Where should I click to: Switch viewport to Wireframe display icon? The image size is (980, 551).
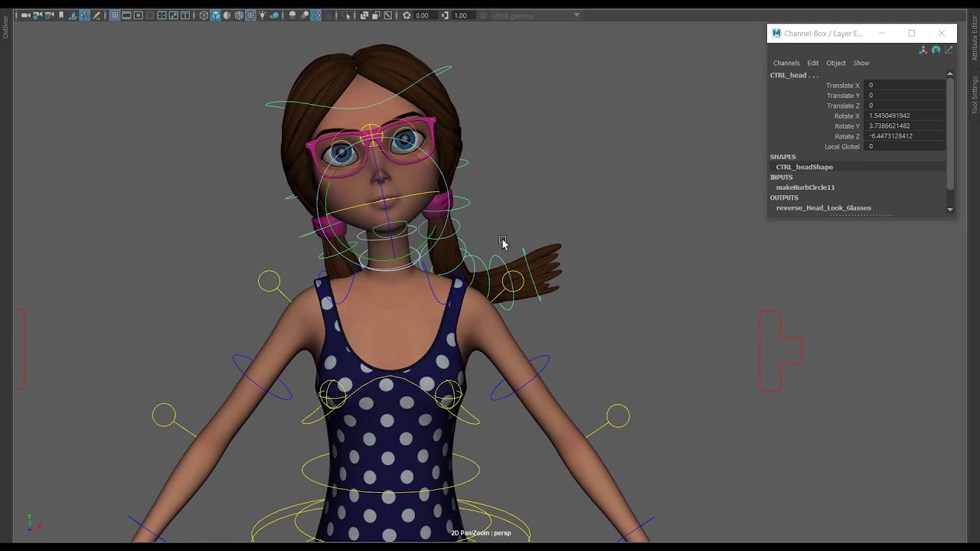tap(204, 15)
